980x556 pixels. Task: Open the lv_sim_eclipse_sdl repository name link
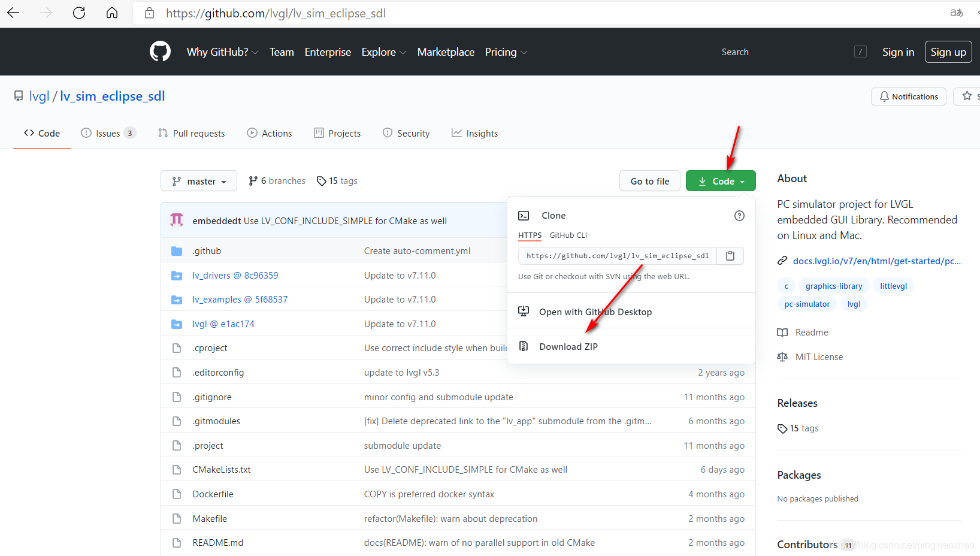click(x=112, y=96)
